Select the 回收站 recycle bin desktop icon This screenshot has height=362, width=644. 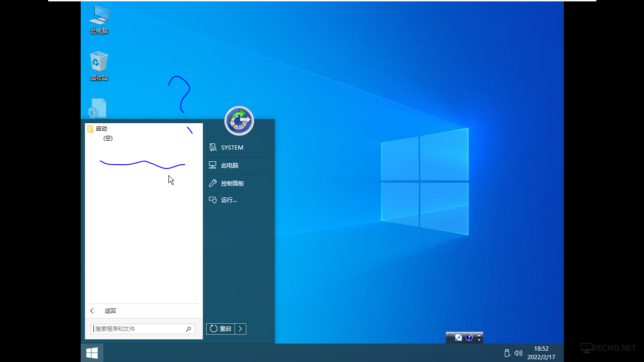click(x=99, y=67)
